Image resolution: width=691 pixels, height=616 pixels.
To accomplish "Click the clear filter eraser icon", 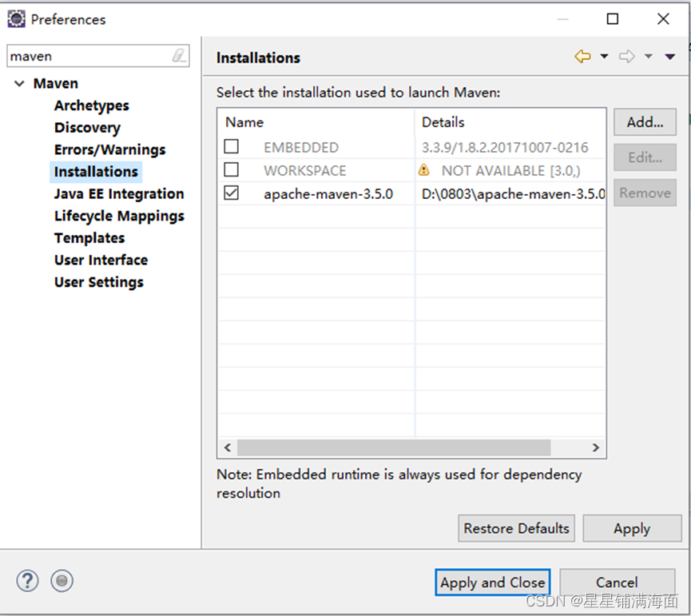I will coord(178,56).
